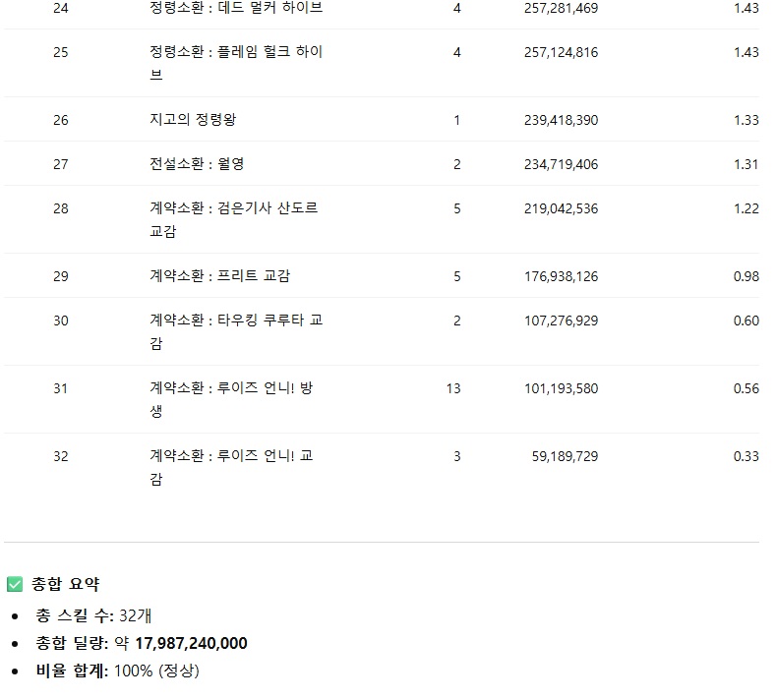Click rank number 31

(61, 388)
